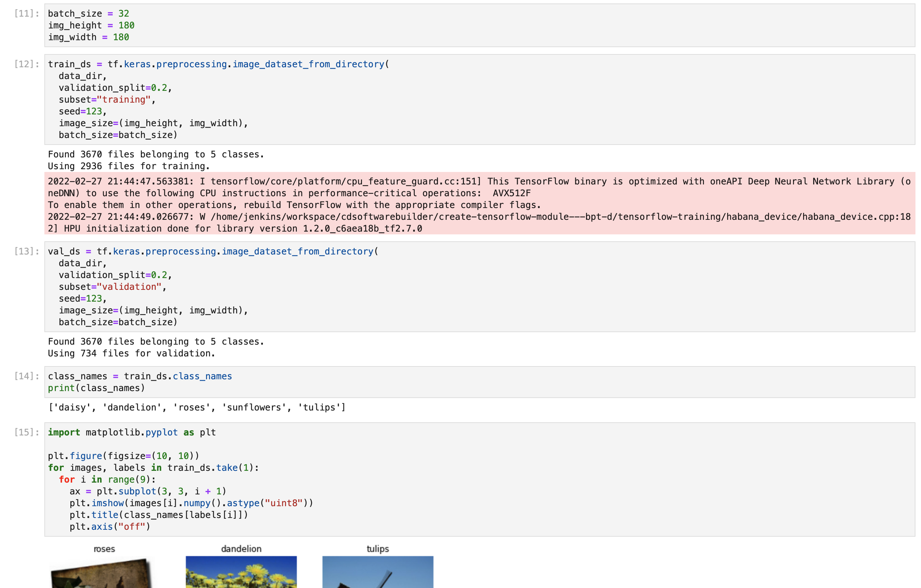Click 'Using 2936 files for training' output
The height and width of the screenshot is (588, 921).
coord(129,166)
